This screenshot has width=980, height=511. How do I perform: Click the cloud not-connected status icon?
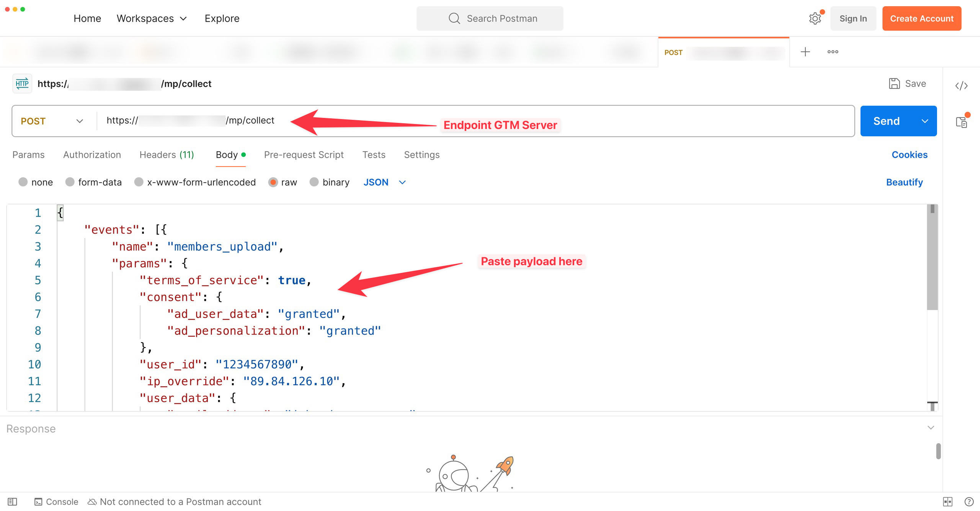[92, 501]
